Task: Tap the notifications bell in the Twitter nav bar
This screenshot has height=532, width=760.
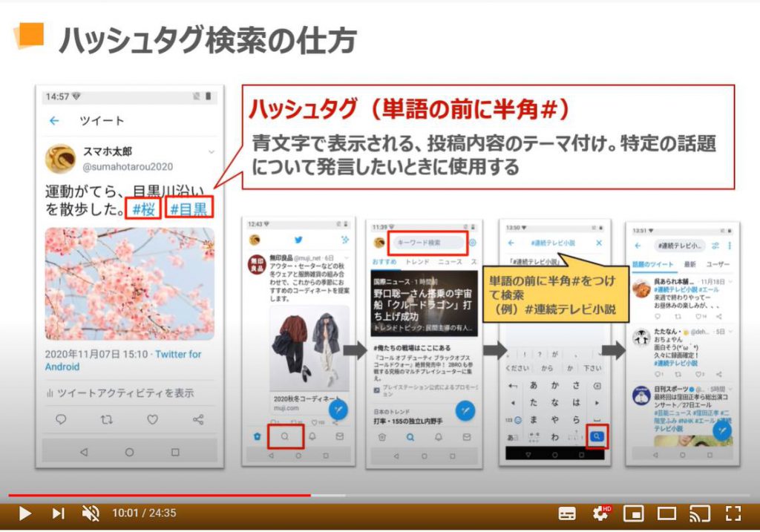Action: [x=313, y=435]
